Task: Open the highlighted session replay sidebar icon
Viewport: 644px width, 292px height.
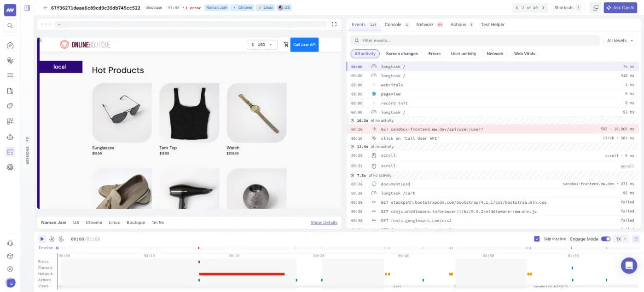Action: pyautogui.click(x=10, y=152)
